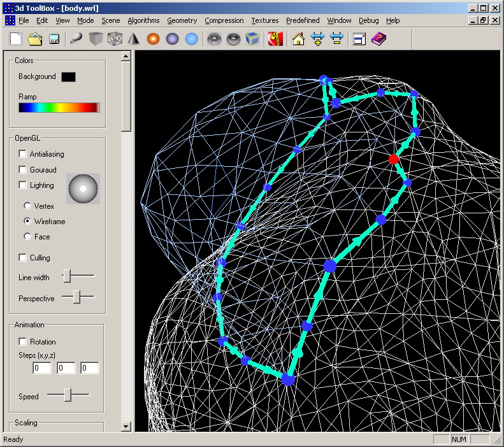The height and width of the screenshot is (447, 504).
Task: Click the Home view icon
Action: click(298, 39)
